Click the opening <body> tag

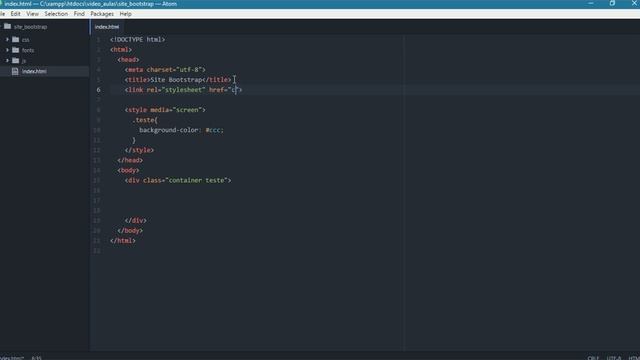click(x=128, y=170)
